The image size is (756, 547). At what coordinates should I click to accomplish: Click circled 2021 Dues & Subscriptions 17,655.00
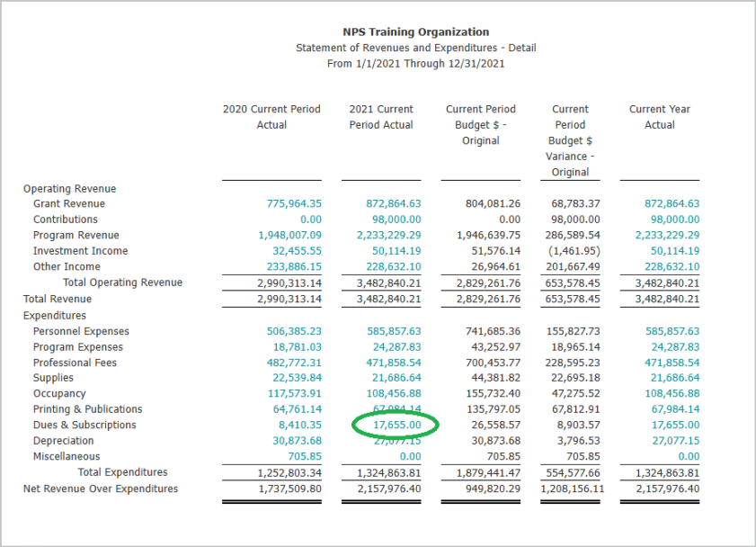coord(396,426)
